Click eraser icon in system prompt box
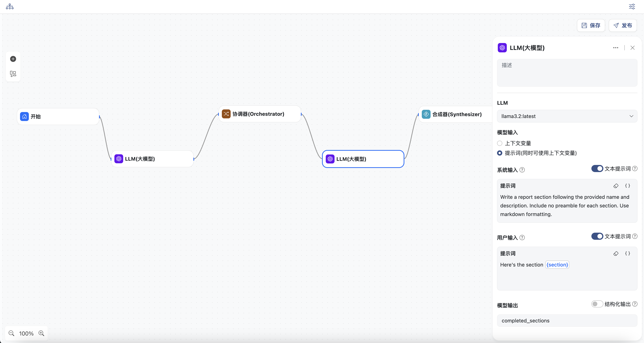This screenshot has width=644, height=343. point(616,186)
